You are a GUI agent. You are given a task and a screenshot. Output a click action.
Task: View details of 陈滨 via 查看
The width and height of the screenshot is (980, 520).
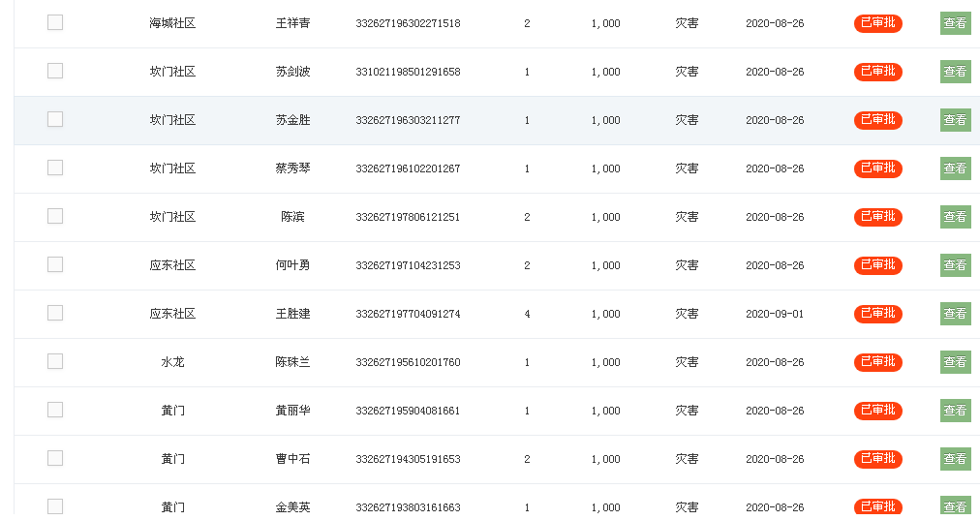coord(955,217)
